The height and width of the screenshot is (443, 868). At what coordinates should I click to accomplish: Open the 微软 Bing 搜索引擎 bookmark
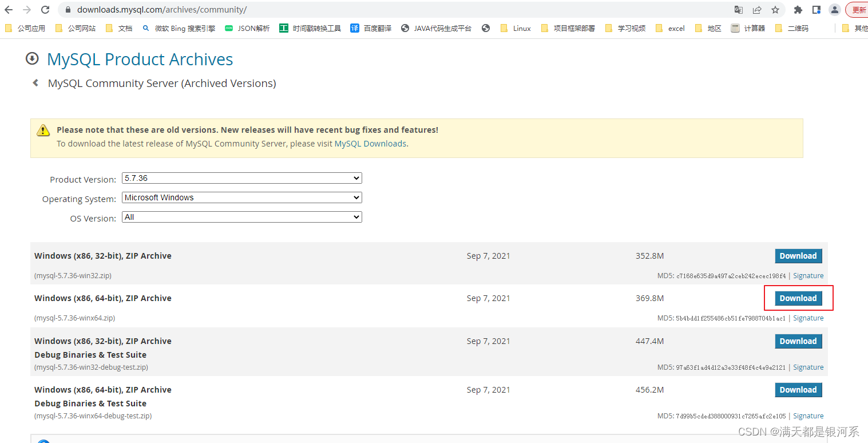pos(179,28)
